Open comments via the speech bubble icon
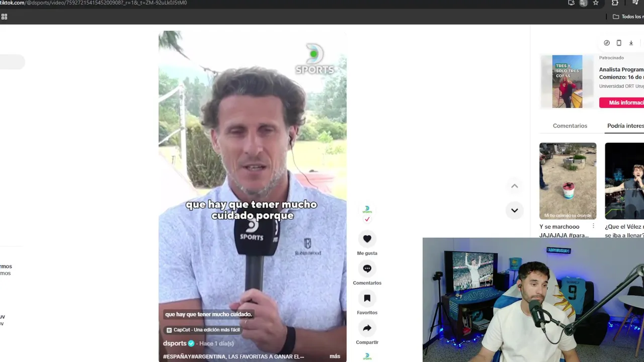This screenshot has height=362, width=644. pyautogui.click(x=367, y=268)
